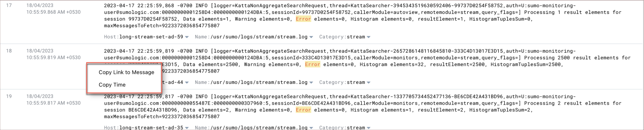This screenshot has height=130, width=644.
Task: Click the 10:55:59.817 AM timestamp
Action: coord(53,103)
